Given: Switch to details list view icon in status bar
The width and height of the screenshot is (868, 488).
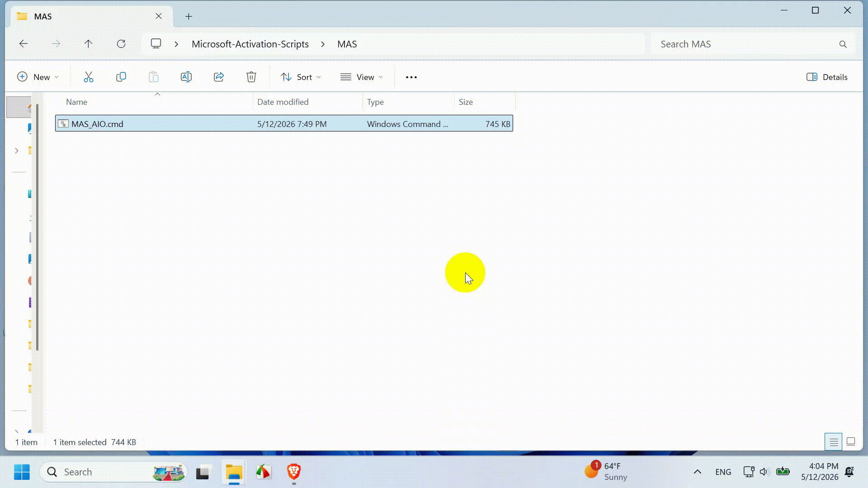Looking at the screenshot, I should (834, 442).
